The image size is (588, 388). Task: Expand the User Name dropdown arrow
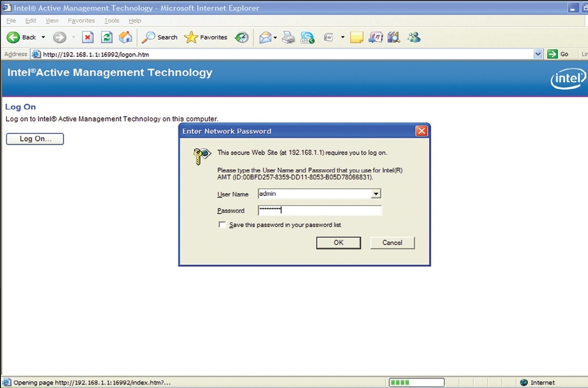click(x=376, y=194)
